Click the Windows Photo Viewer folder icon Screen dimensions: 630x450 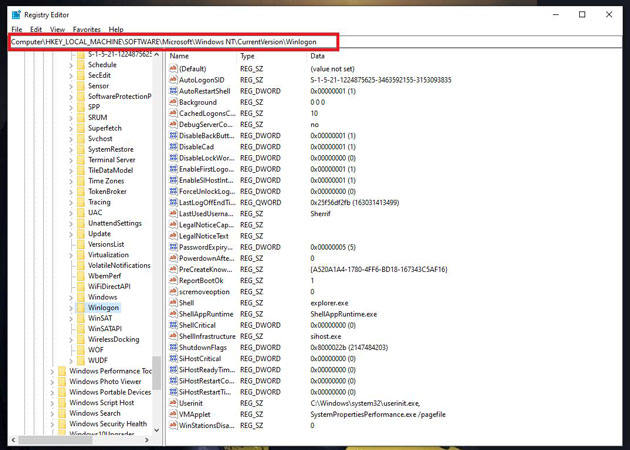(x=62, y=382)
